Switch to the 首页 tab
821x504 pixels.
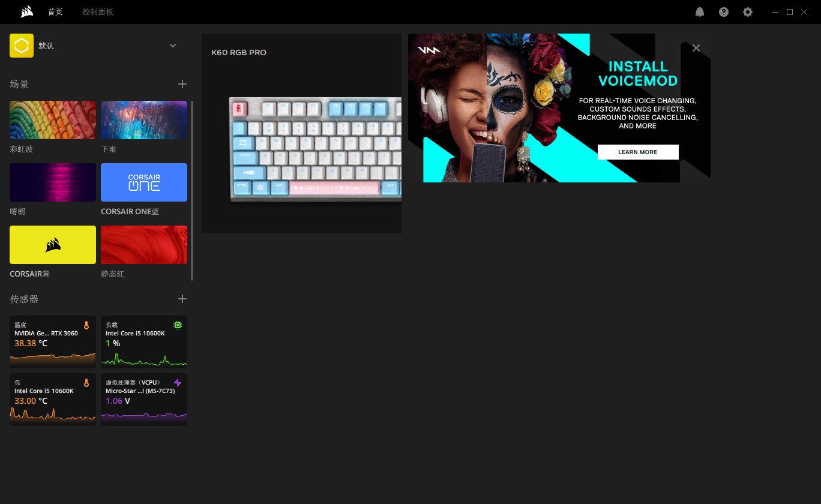click(x=55, y=12)
